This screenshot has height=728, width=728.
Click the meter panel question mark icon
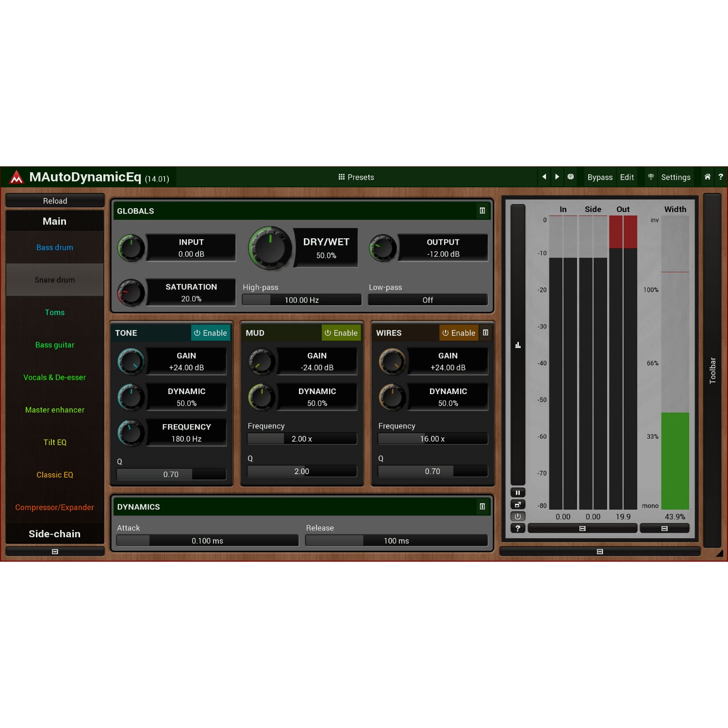518,529
